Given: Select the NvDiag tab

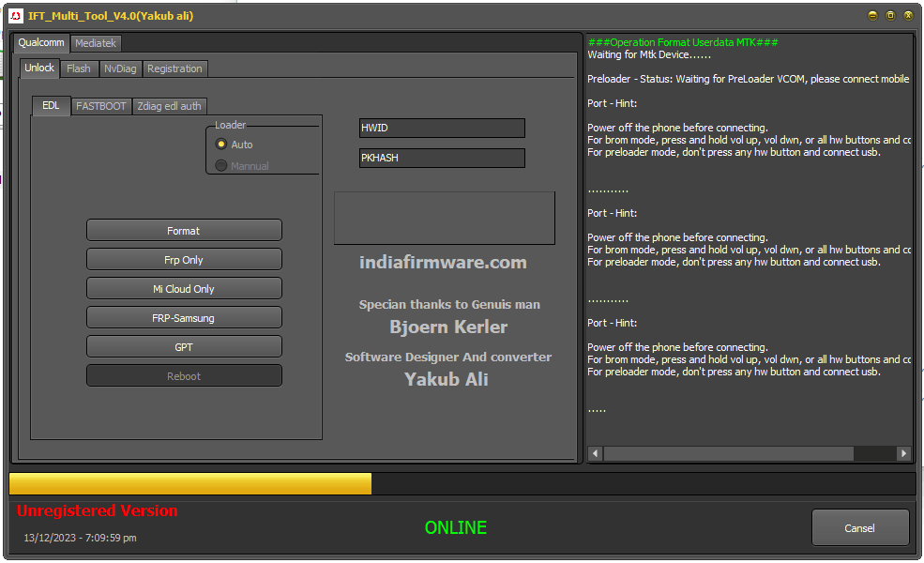Looking at the screenshot, I should (x=120, y=68).
